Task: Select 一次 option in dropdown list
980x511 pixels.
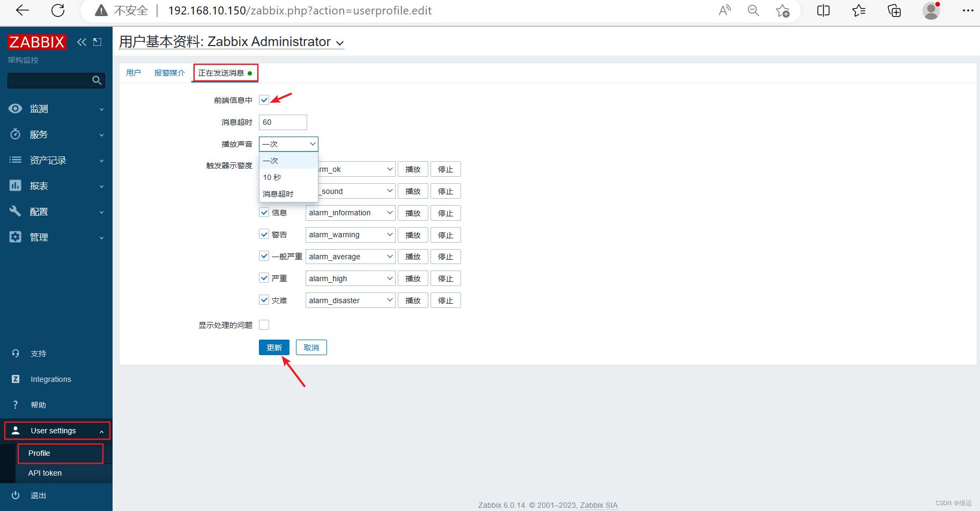Action: click(288, 161)
